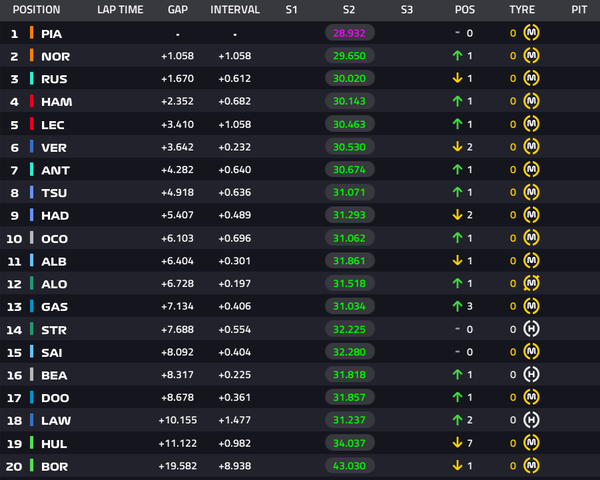Click SAI's medium tyre icon
The width and height of the screenshot is (600, 480).
click(x=531, y=352)
